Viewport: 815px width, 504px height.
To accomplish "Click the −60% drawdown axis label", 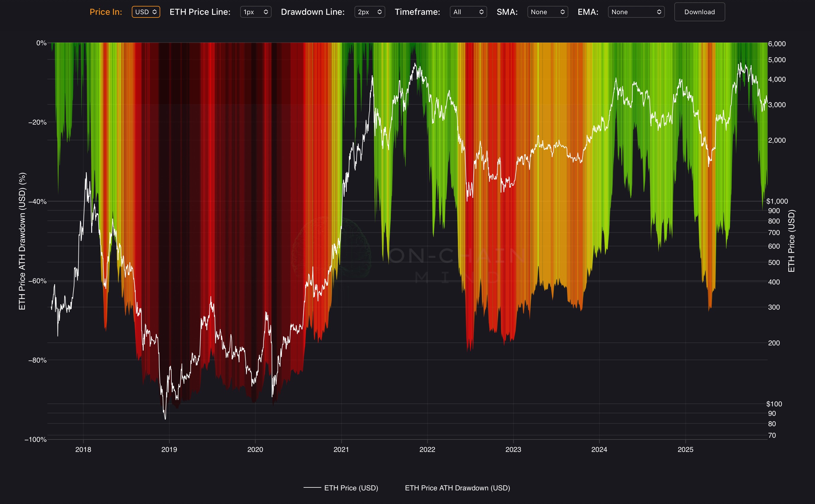I will click(x=37, y=281).
